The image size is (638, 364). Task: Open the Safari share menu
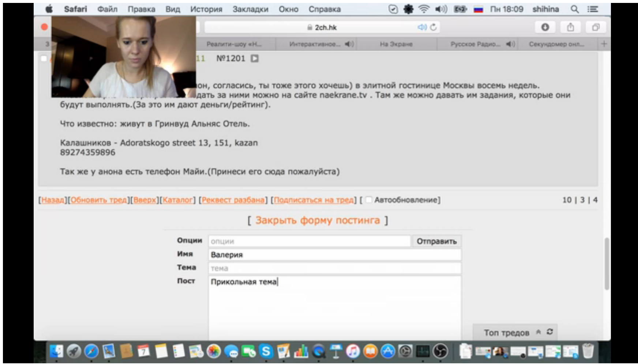(570, 27)
